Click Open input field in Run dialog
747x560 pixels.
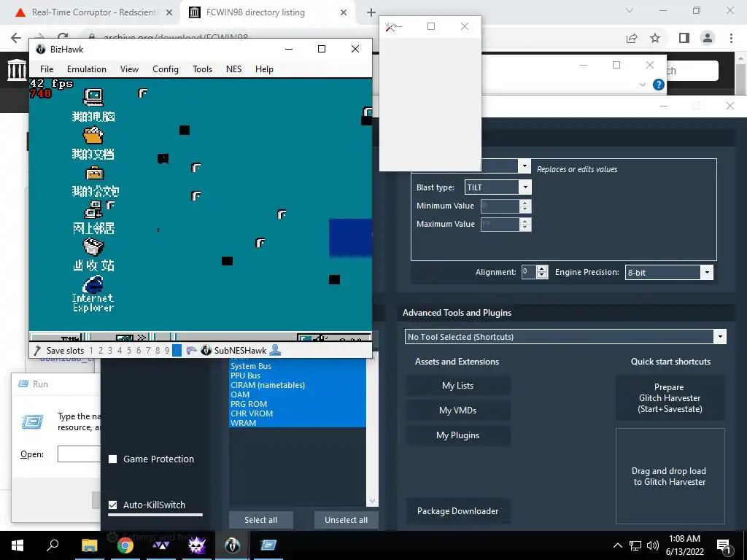(x=79, y=454)
